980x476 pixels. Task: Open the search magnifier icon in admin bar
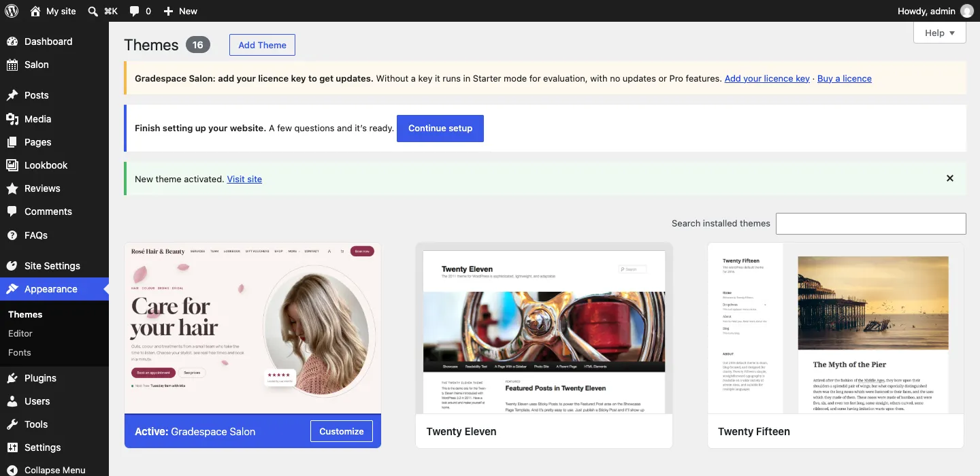(93, 11)
